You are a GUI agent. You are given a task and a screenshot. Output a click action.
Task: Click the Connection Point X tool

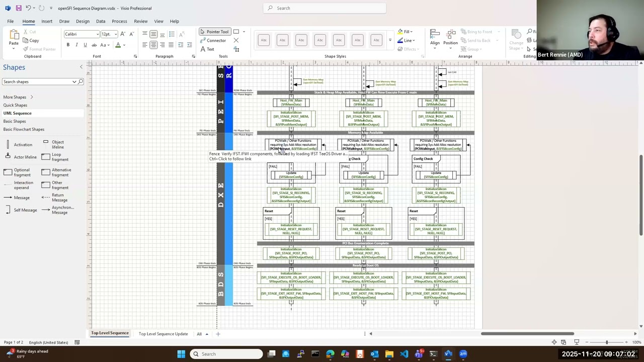236,40
